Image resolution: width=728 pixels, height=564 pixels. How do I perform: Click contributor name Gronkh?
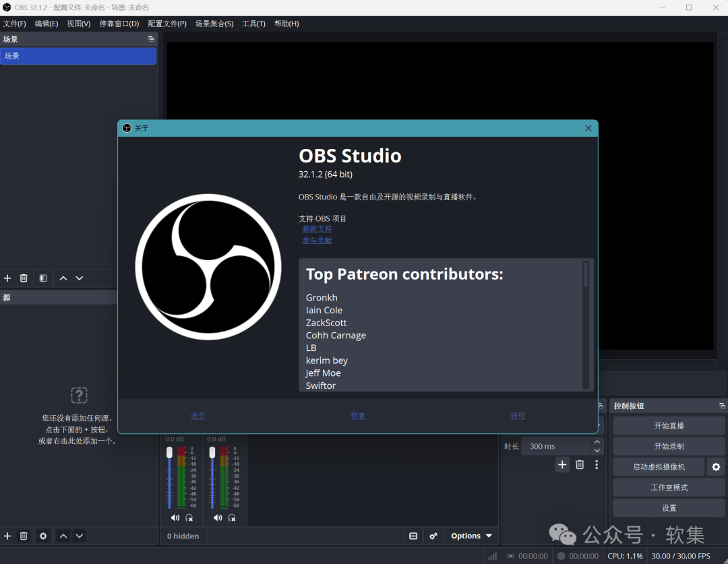[322, 298]
